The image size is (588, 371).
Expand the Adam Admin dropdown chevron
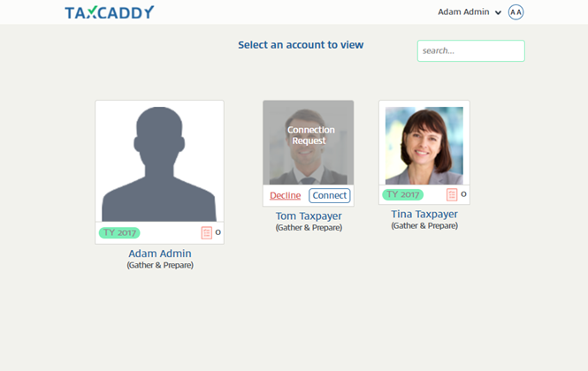(498, 12)
